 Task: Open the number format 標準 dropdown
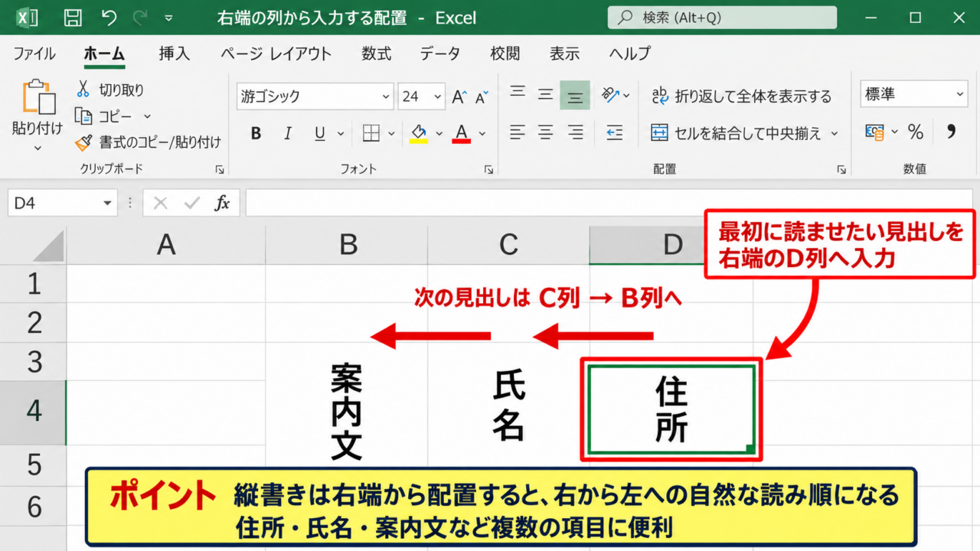coord(960,94)
